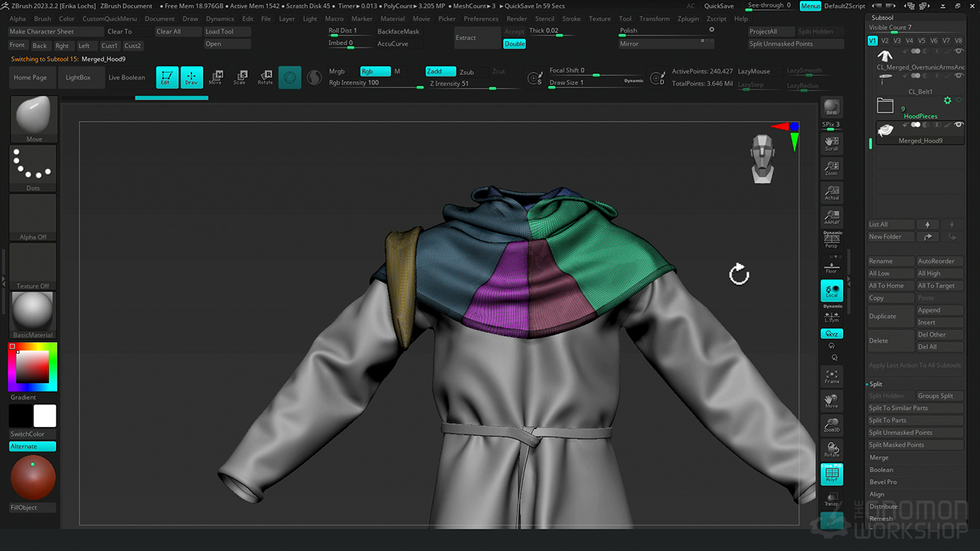The width and height of the screenshot is (980, 551).
Task: Open the Stroke menu
Action: (x=571, y=18)
